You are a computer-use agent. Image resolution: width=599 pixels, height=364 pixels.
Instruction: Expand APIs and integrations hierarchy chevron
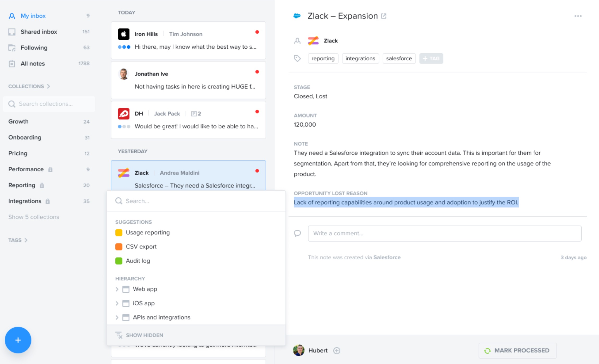click(x=117, y=317)
